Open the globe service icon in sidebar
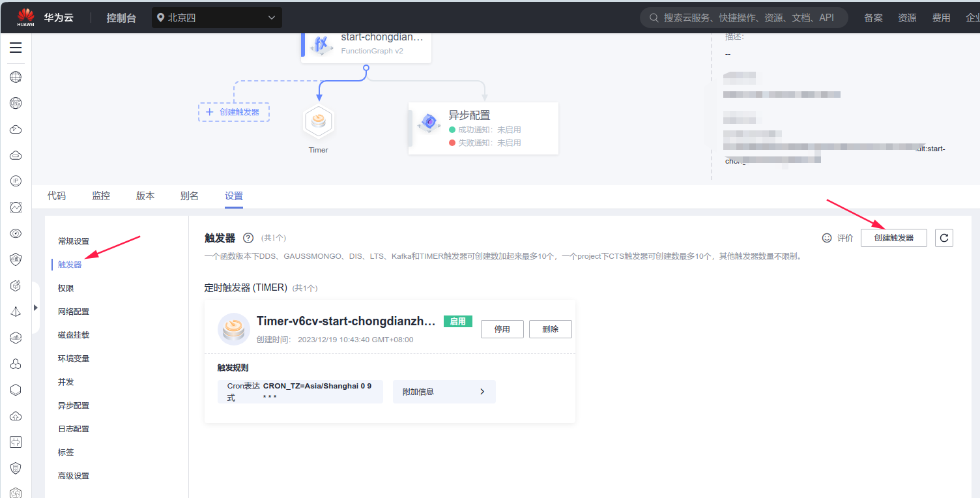Screen dimensions: 980x498 (16, 77)
